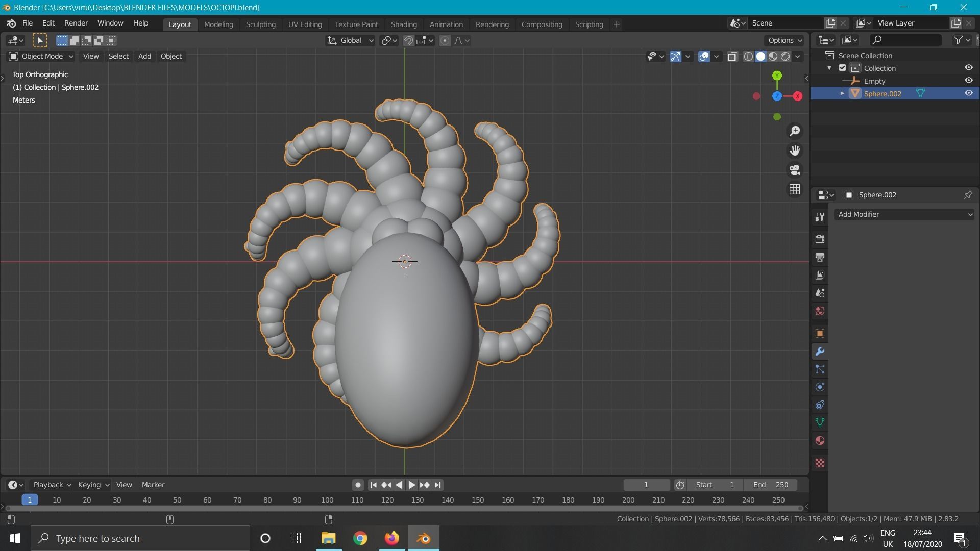Click the outliner search field
This screenshot has width=980, height=551.
(x=906, y=40)
